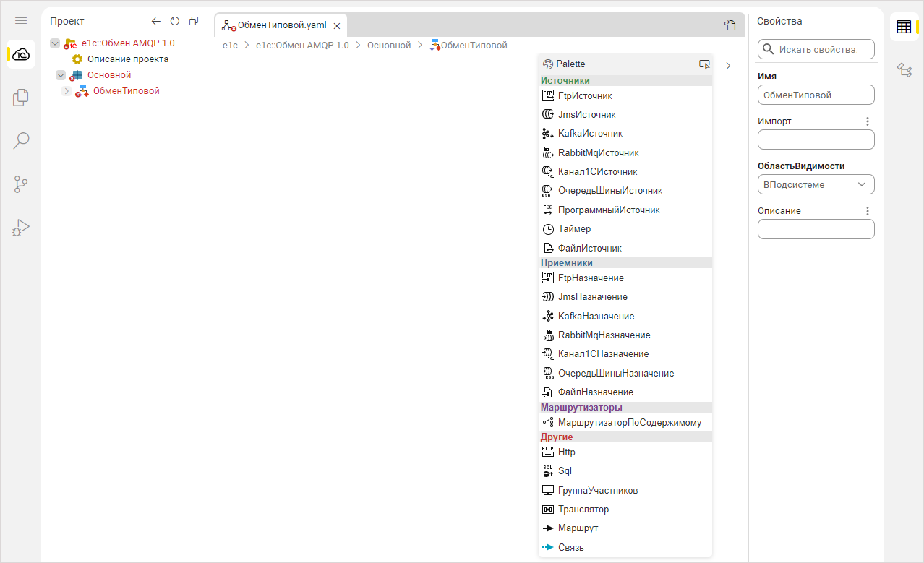Screen dimensions: 924x563
Task: Click the Имя input field
Action: (x=816, y=95)
